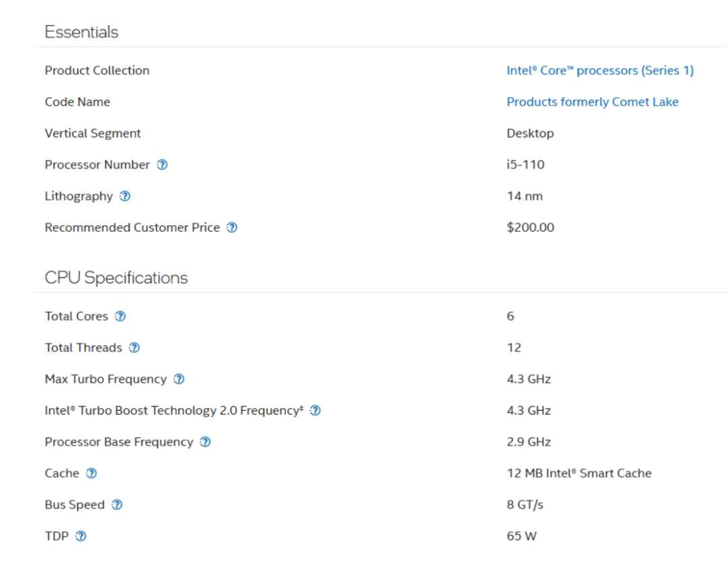Image resolution: width=728 pixels, height=563 pixels.
Task: Select the Essentials section heading
Action: point(82,32)
